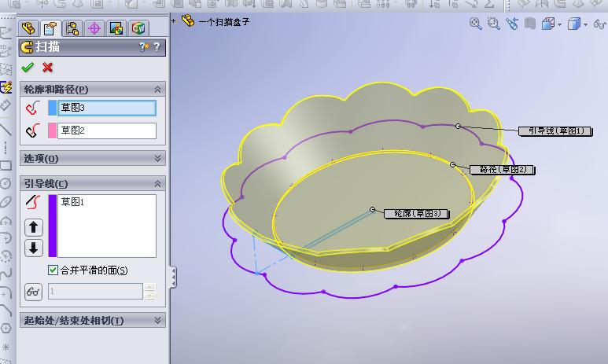Confirm the sweep with the green checkmark

click(x=28, y=68)
